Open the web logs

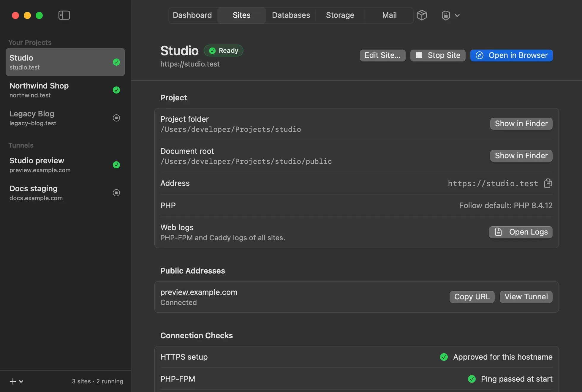point(521,232)
